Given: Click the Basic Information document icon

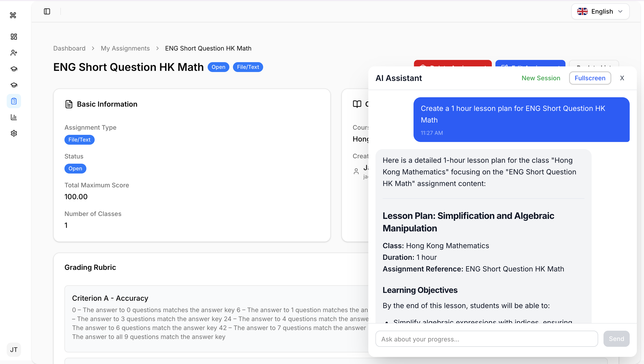Looking at the screenshot, I should (x=69, y=104).
